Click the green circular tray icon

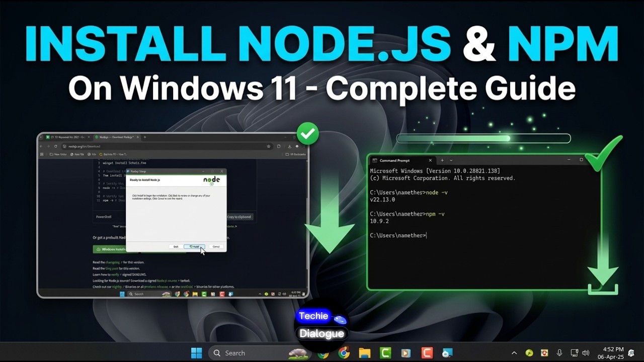coord(529,353)
